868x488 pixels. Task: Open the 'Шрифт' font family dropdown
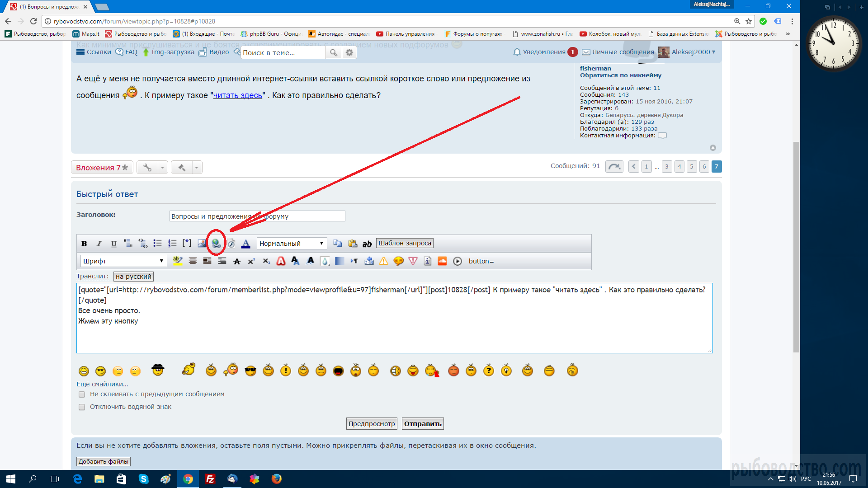123,261
